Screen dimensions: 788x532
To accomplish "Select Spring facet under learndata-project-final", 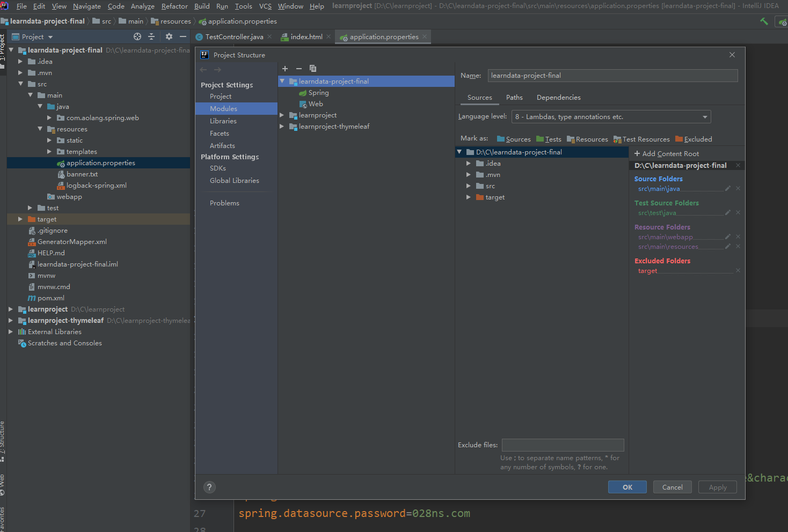I will [x=314, y=92].
